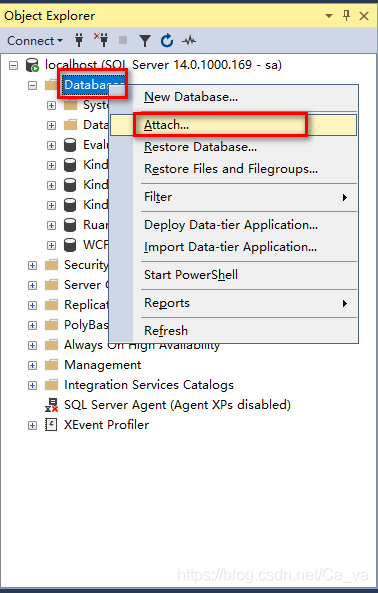Expand the PolyBase folder

33,326
